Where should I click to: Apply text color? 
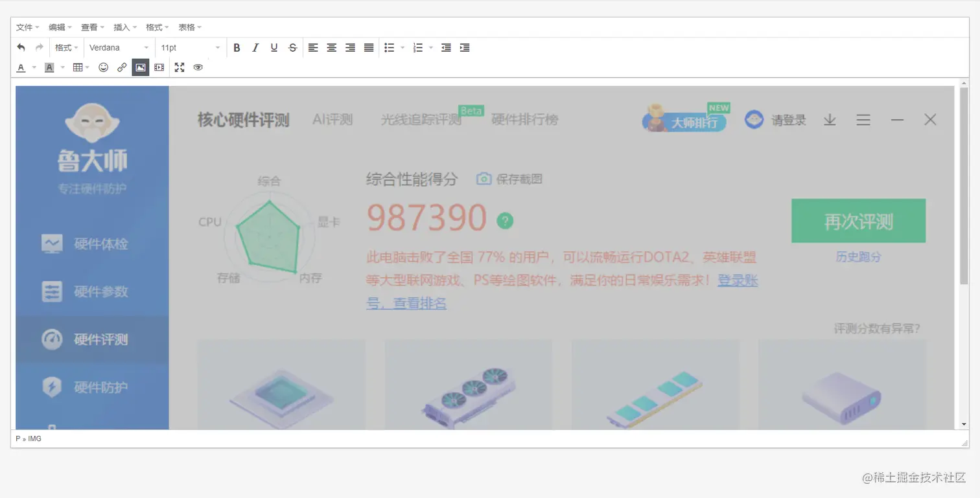[x=21, y=67]
